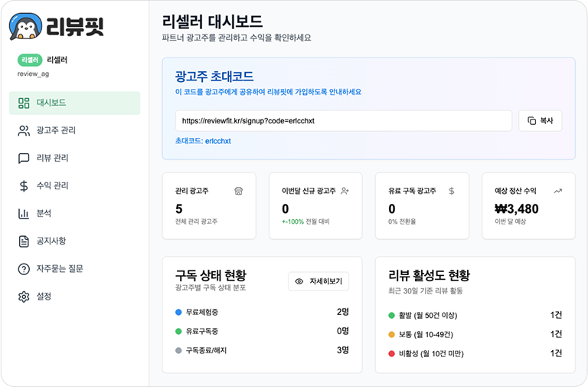Click the 리뷰핏 penguin logo

(x=24, y=28)
